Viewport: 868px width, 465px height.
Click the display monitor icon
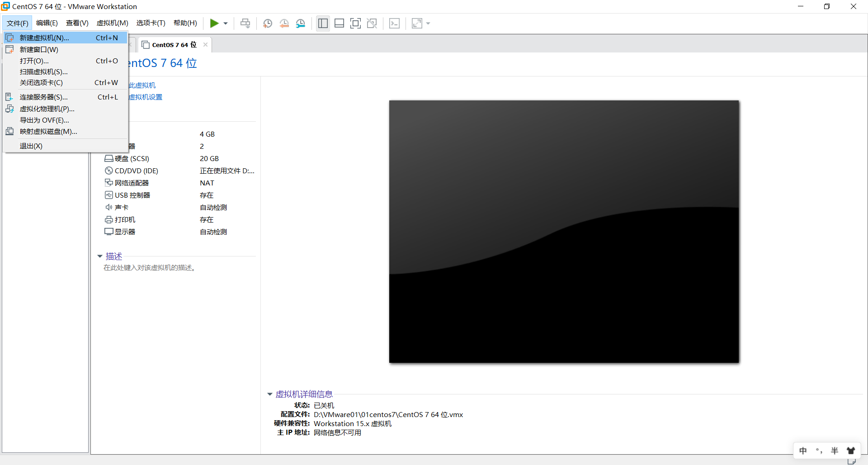pyautogui.click(x=108, y=232)
